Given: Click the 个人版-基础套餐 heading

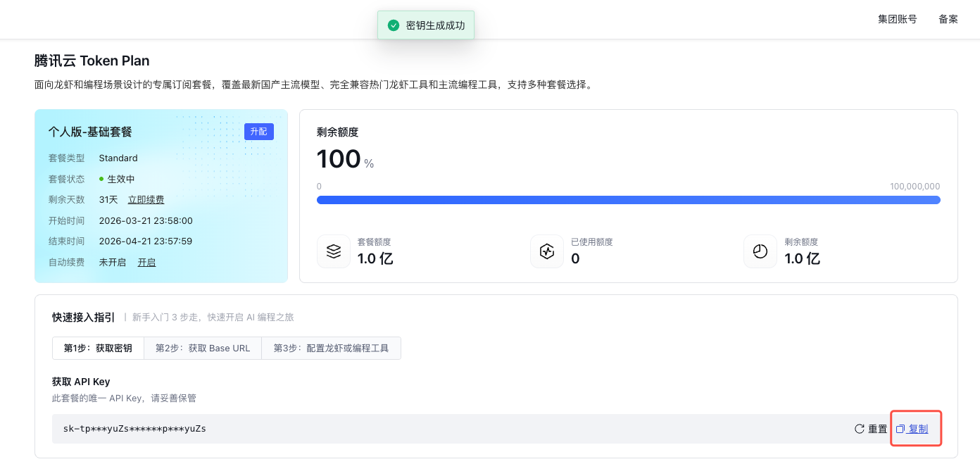Looking at the screenshot, I should pos(90,132).
